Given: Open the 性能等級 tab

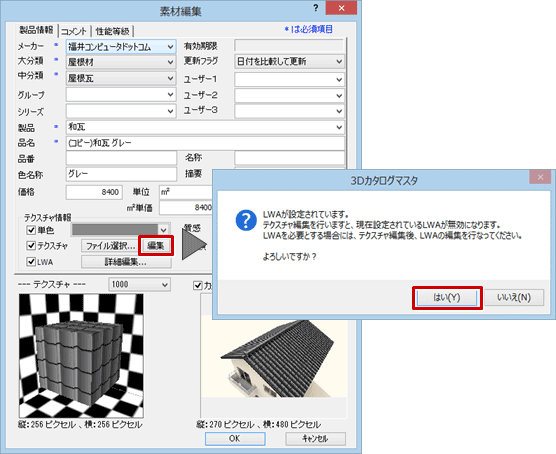Looking at the screenshot, I should tap(112, 31).
